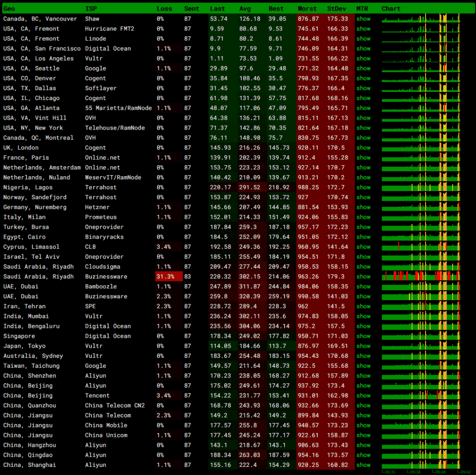Show MTR for Qingdao Aliyun row
The image size is (476, 475).
coord(363,455)
